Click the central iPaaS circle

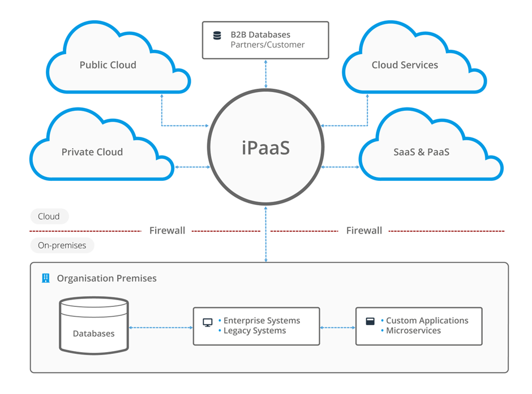[x=265, y=147]
